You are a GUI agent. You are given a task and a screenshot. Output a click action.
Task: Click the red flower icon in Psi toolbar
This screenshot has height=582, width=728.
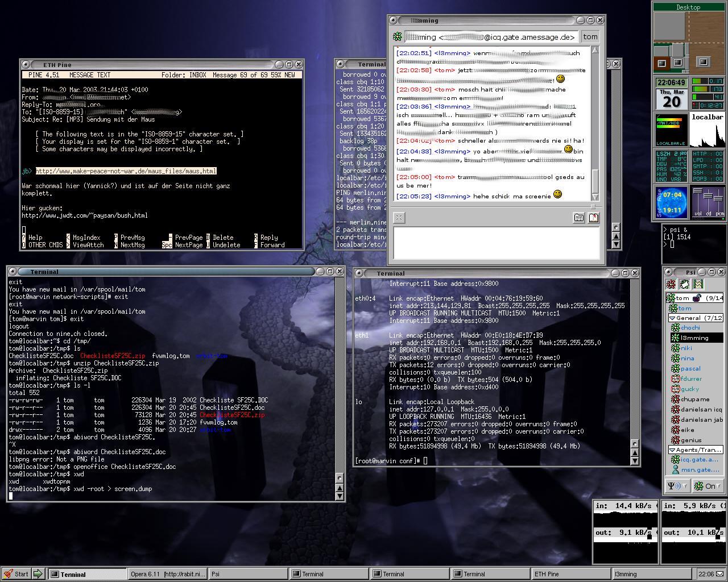point(671,284)
